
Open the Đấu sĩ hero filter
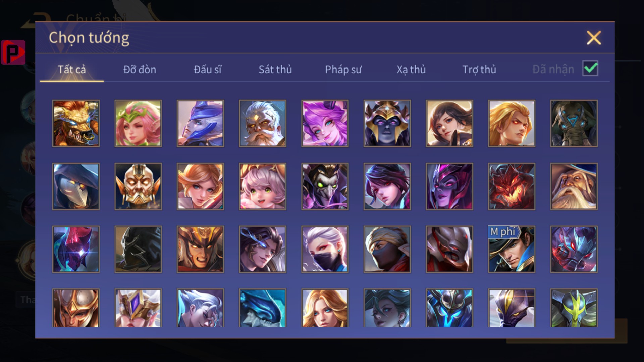pos(208,70)
